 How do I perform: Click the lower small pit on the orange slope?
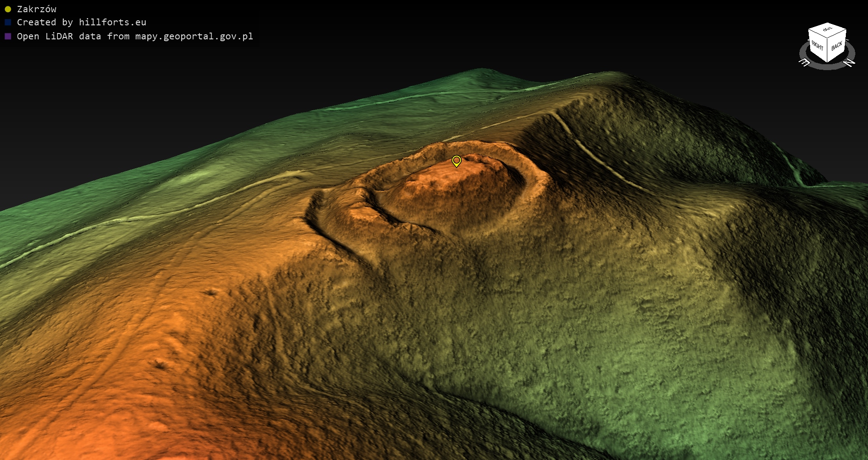tap(159, 363)
